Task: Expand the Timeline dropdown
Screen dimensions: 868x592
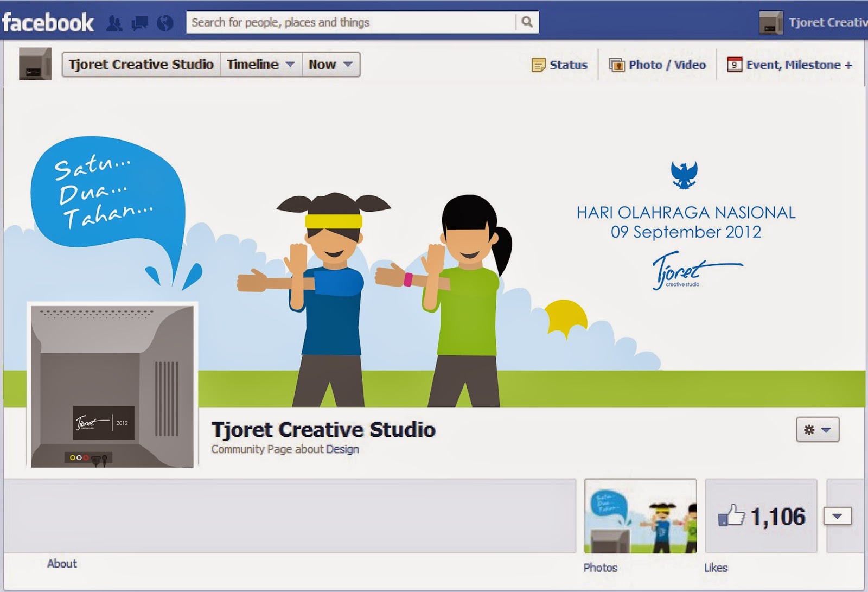Action: pyautogui.click(x=261, y=64)
